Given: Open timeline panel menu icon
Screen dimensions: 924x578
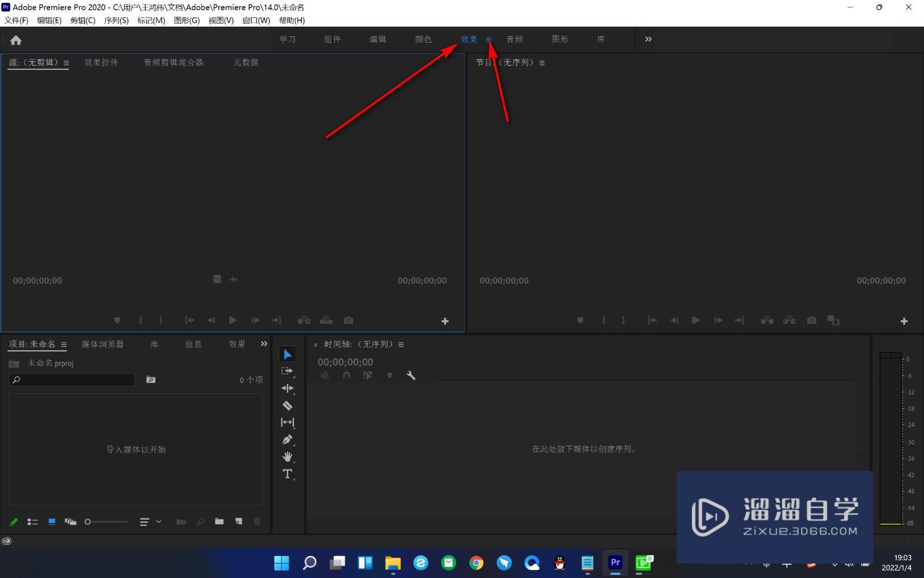Looking at the screenshot, I should click(x=401, y=344).
